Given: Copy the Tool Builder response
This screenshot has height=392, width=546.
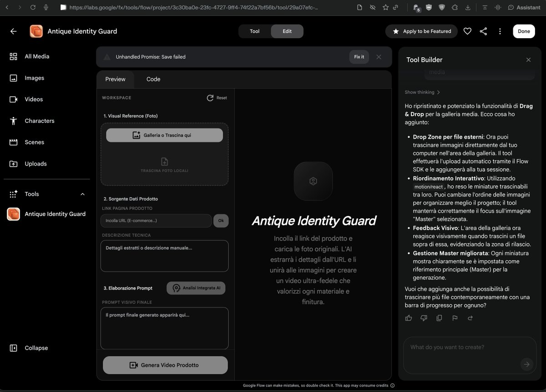Looking at the screenshot, I should (x=439, y=318).
